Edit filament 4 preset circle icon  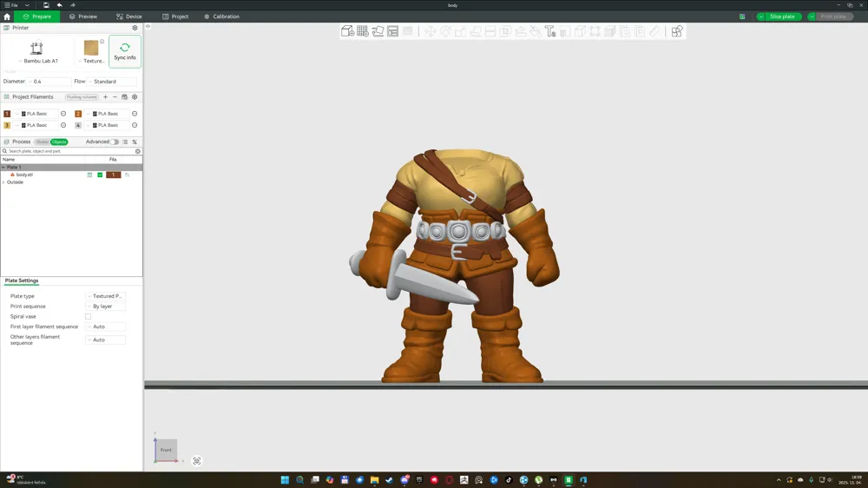click(135, 125)
